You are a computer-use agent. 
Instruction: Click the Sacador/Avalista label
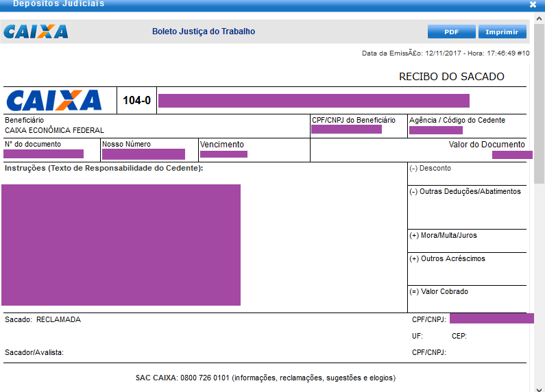pos(34,352)
